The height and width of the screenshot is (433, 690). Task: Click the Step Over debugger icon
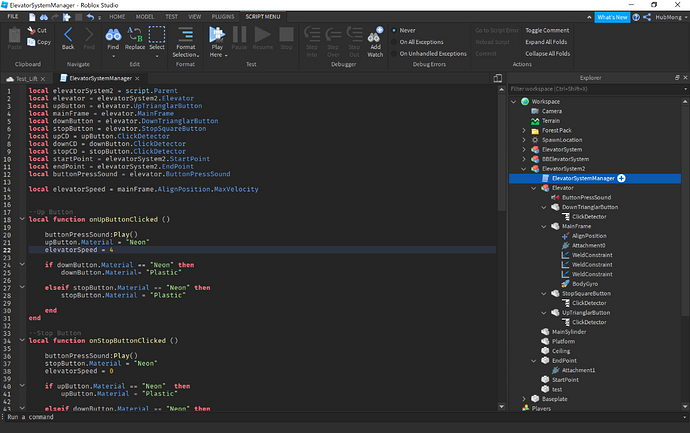(x=333, y=34)
